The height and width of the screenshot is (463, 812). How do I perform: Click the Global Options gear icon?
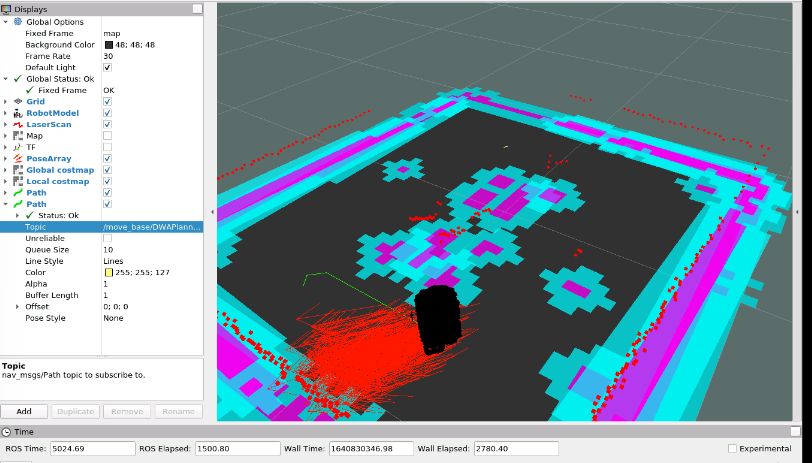tap(18, 22)
